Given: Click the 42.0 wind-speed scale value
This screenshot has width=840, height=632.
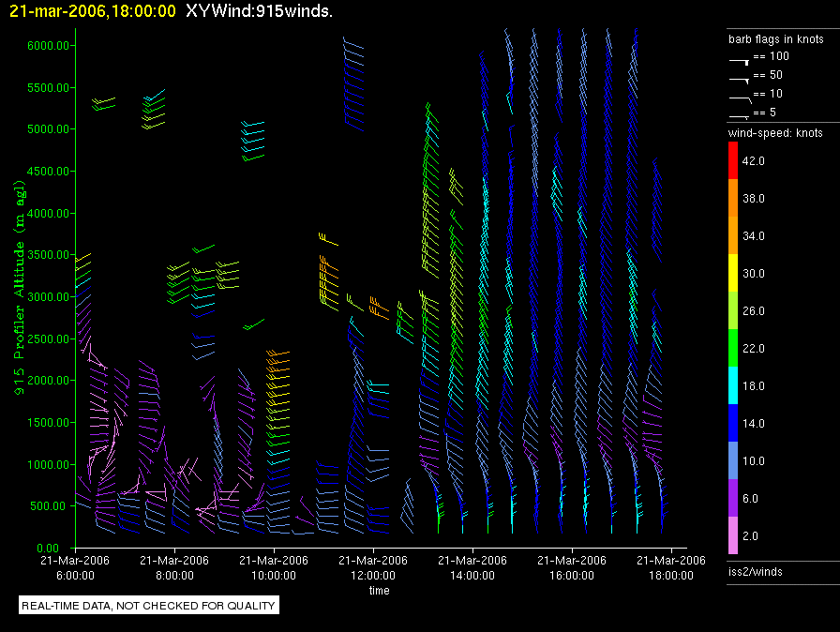Looking at the screenshot, I should click(x=753, y=160).
